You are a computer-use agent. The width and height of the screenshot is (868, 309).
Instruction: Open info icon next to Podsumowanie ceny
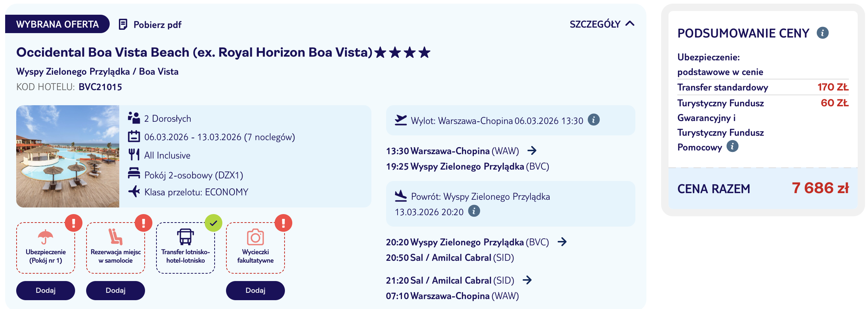click(823, 33)
